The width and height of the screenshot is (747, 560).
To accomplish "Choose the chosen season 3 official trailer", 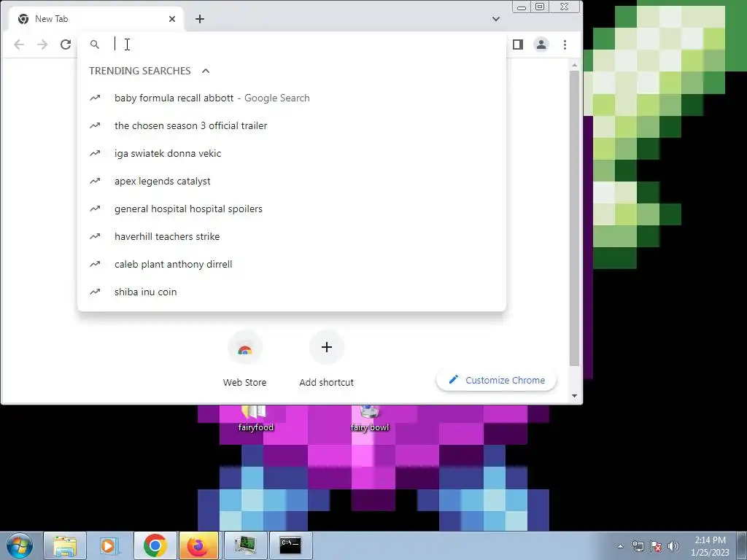I will [x=292, y=125].
